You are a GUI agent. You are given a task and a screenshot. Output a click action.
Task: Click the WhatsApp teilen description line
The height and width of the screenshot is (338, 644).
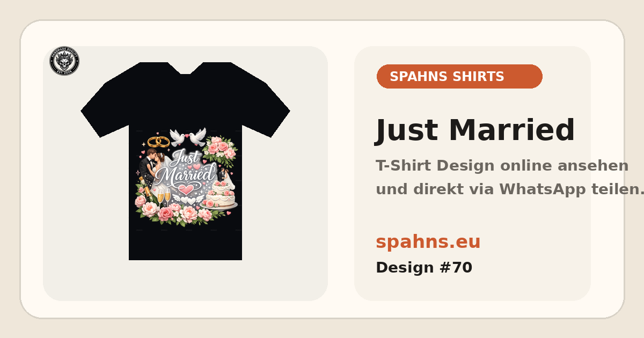[510, 189]
